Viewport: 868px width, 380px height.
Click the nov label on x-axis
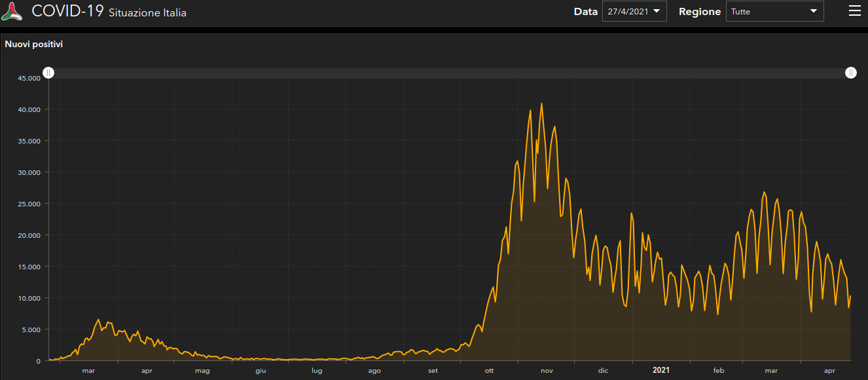coord(547,371)
